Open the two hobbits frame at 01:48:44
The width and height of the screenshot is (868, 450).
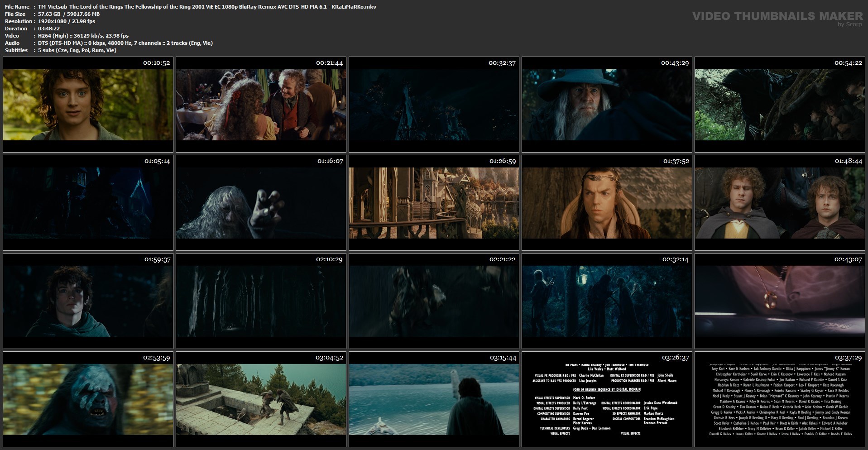[780, 203]
